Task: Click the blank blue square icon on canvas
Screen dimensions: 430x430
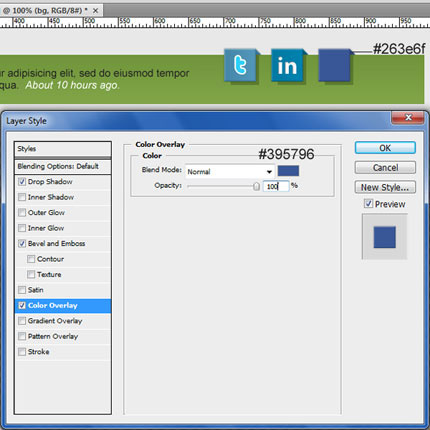Action: pos(335,65)
